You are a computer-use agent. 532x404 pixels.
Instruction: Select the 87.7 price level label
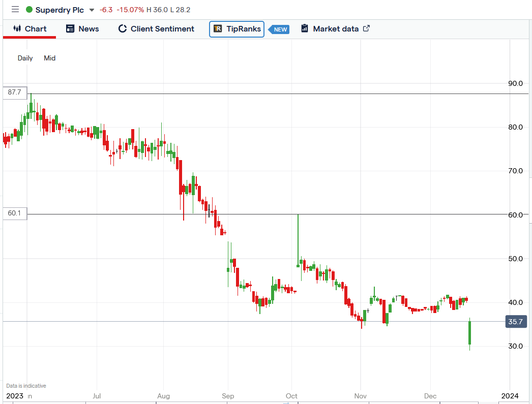pyautogui.click(x=15, y=92)
